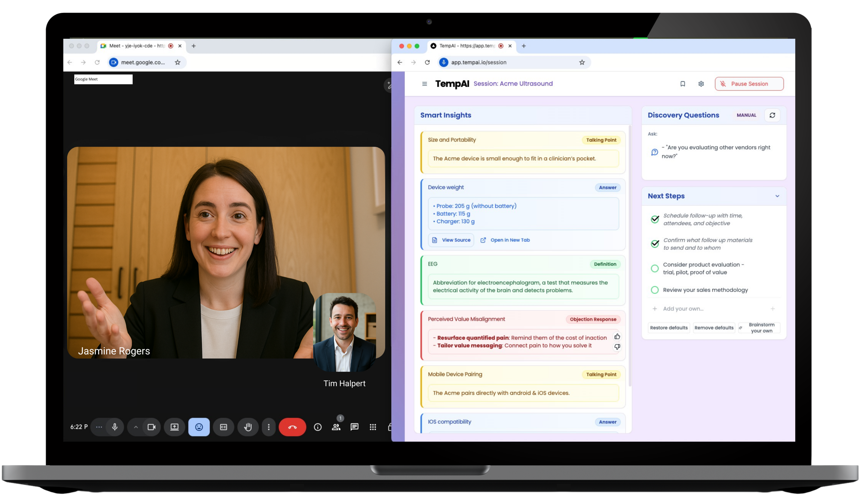Expand camera options arrow beside video button

[x=136, y=427]
